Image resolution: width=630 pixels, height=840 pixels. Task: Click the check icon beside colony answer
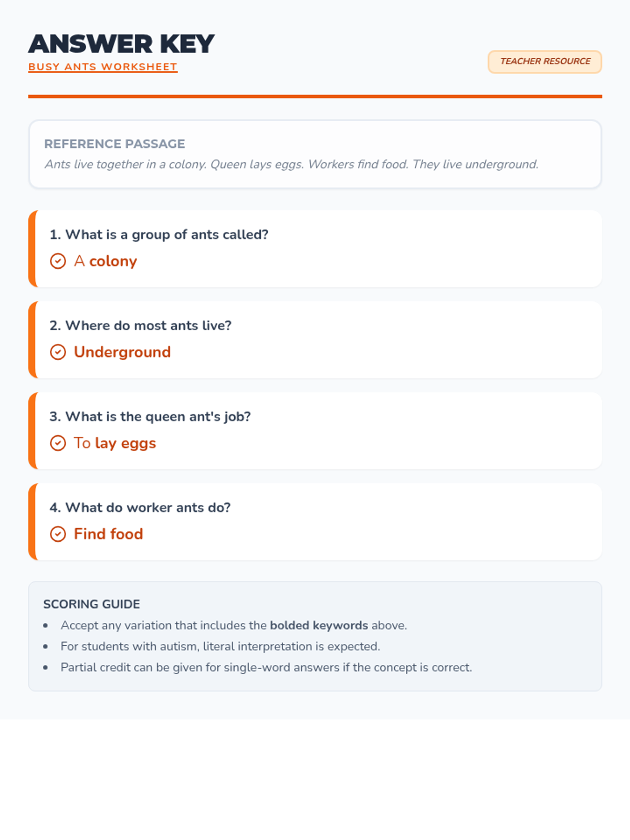pyautogui.click(x=58, y=261)
